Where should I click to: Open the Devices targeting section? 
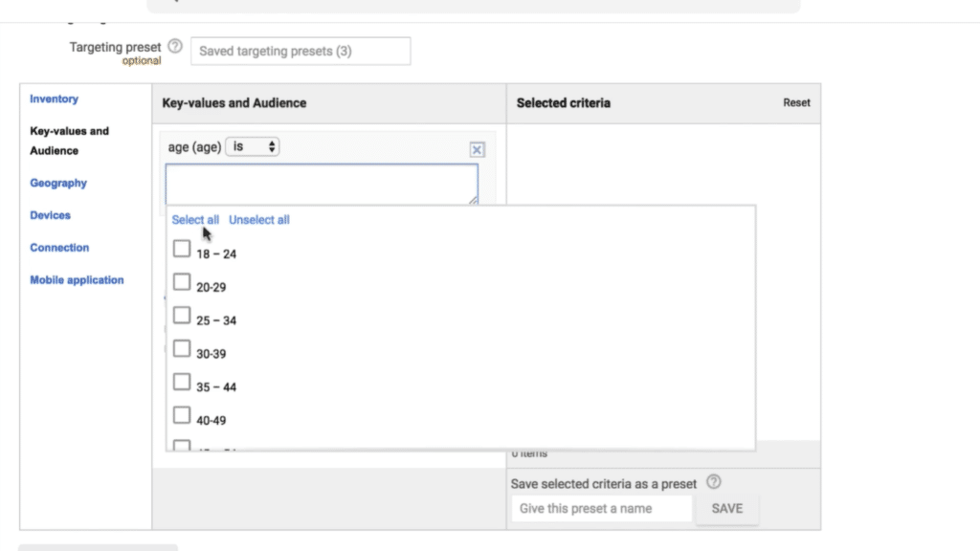(50, 215)
